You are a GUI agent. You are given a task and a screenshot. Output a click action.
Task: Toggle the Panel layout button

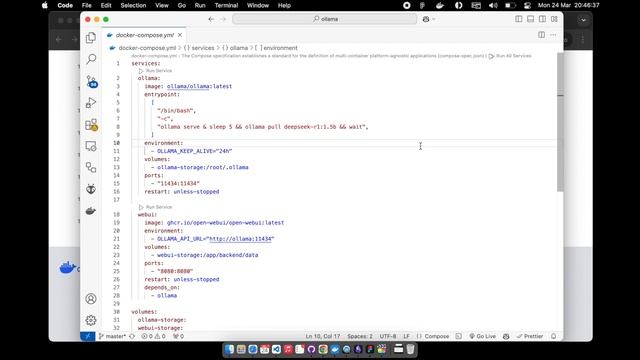pos(530,19)
